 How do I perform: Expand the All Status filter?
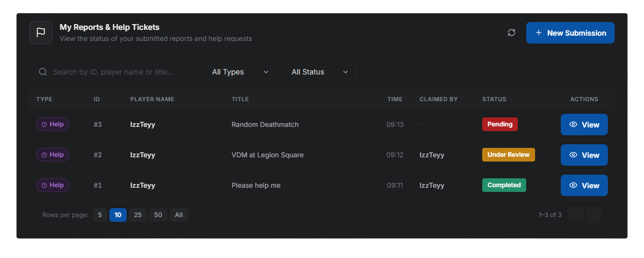319,72
